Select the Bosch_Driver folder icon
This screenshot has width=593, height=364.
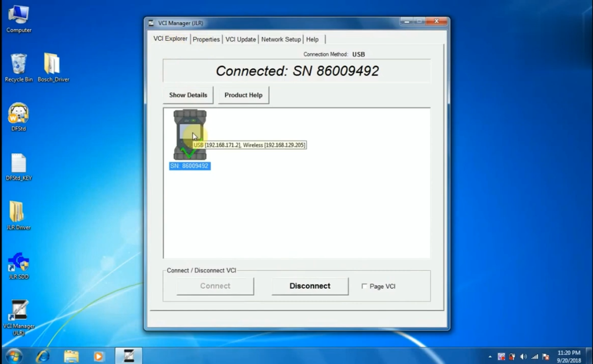pos(53,68)
